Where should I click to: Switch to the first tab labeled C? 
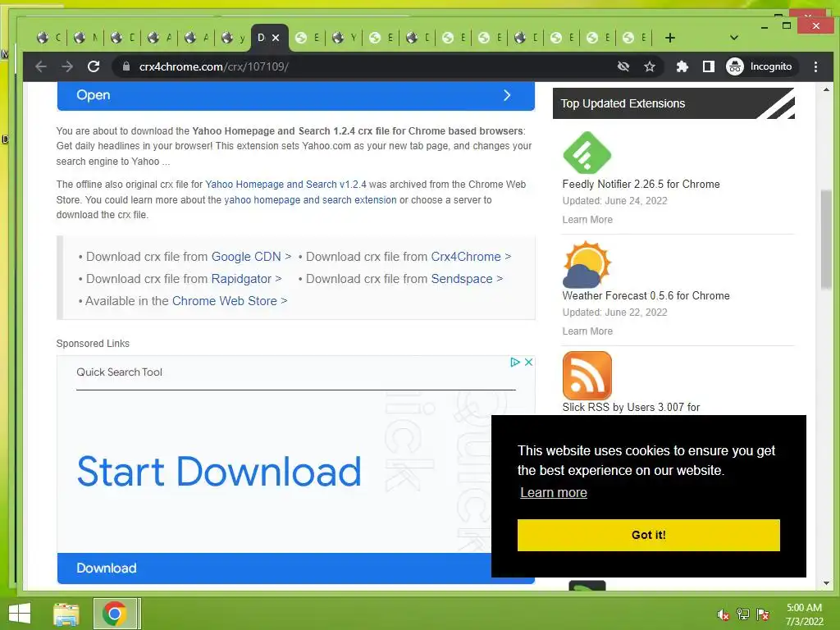[48, 38]
